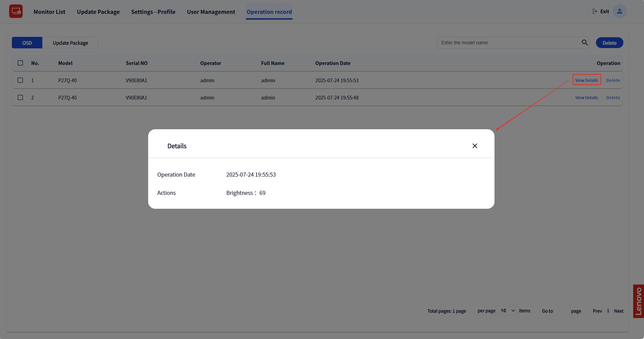Image resolution: width=644 pixels, height=339 pixels.
Task: Open the Settings - Profile tab
Action: pos(153,12)
